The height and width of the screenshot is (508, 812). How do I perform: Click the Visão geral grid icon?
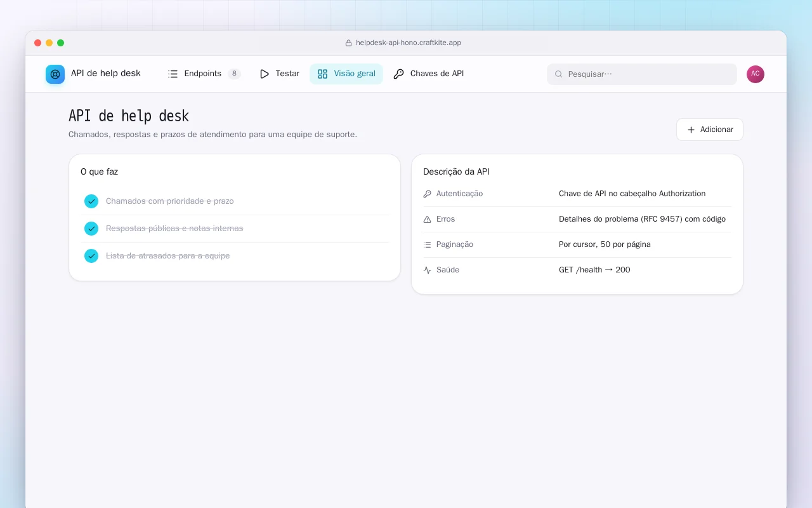tap(322, 74)
